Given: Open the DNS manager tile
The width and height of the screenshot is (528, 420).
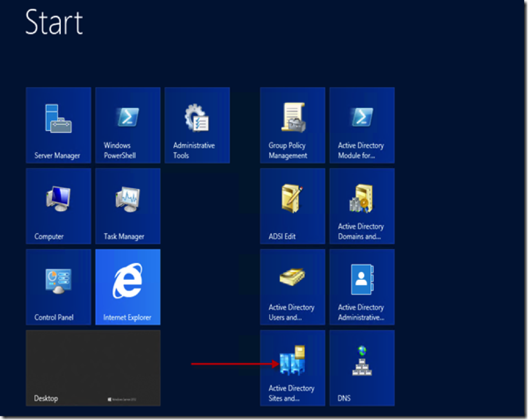Looking at the screenshot, I should (362, 368).
